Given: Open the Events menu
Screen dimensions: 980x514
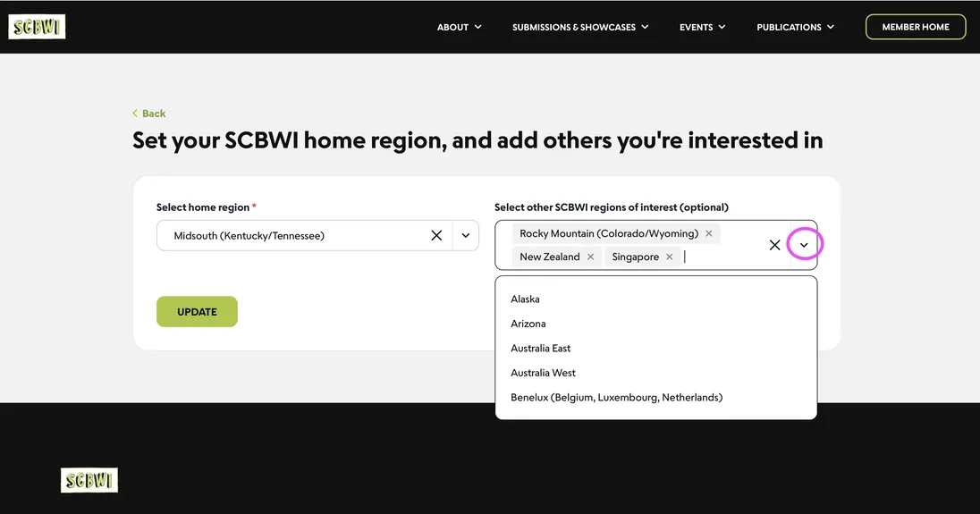Looking at the screenshot, I should pos(703,27).
